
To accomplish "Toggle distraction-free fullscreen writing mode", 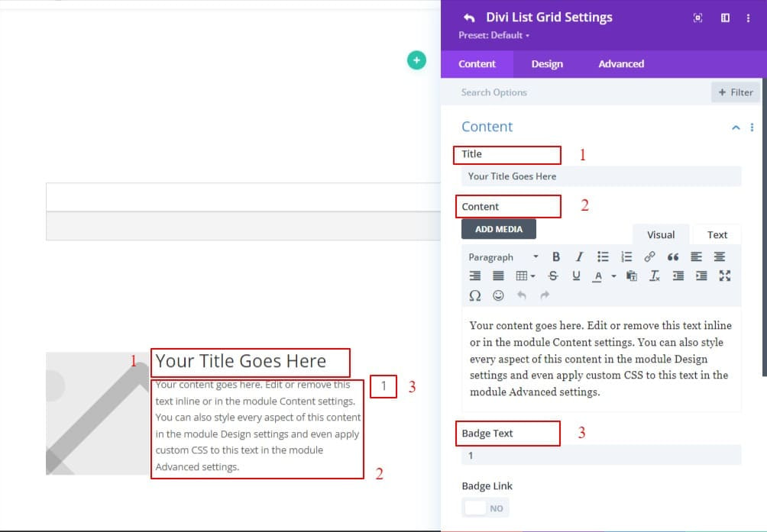I will (724, 276).
